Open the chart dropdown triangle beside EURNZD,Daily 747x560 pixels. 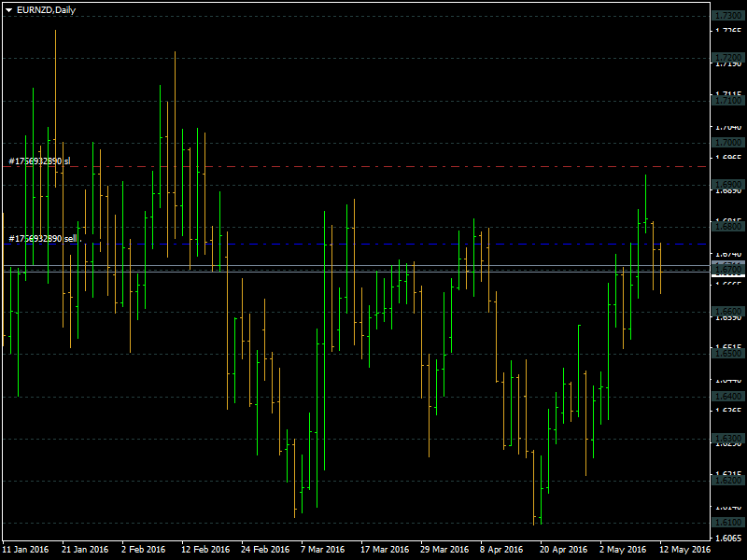pyautogui.click(x=8, y=10)
